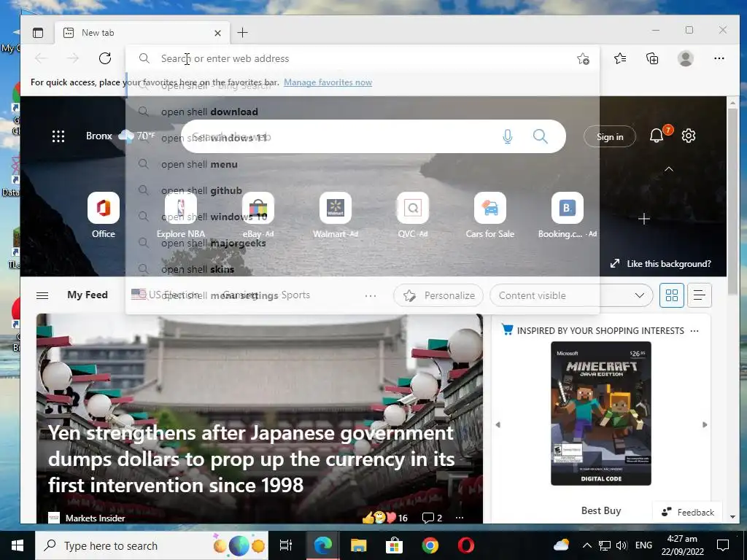Screen dimensions: 747x560
Task: Launch Google Chrome from taskbar
Action: (x=430, y=545)
